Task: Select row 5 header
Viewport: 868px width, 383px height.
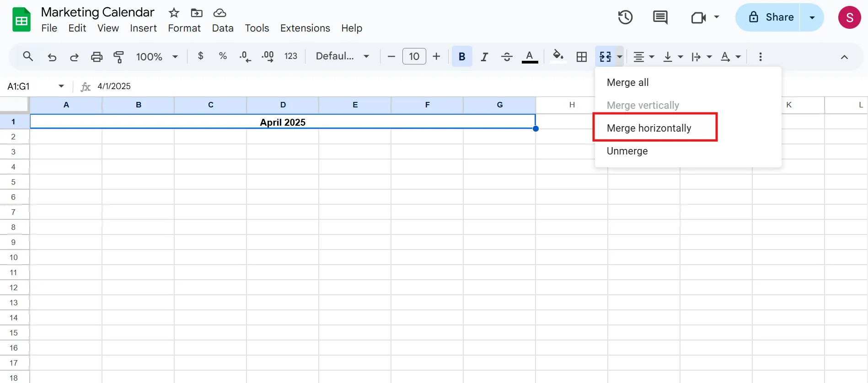Action: pos(14,182)
